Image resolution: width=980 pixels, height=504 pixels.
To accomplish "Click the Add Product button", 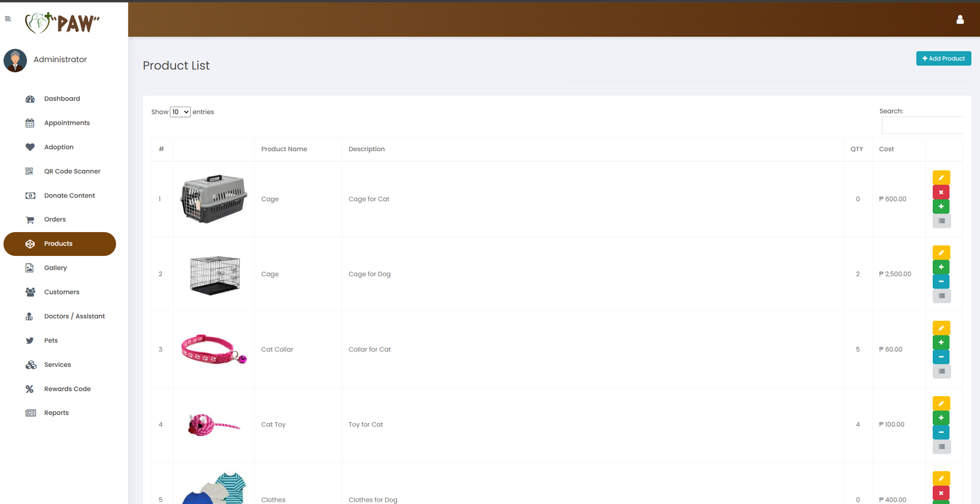I will point(943,59).
